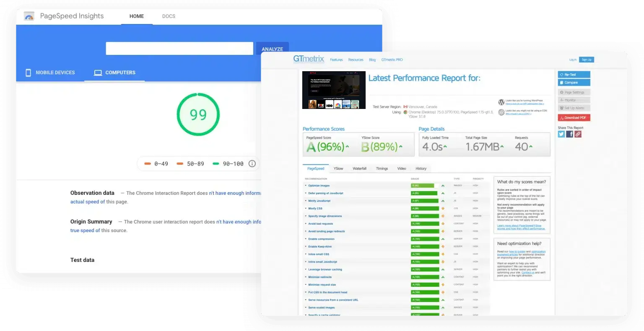Click trend arrow next to Requests 40

pyautogui.click(x=531, y=147)
